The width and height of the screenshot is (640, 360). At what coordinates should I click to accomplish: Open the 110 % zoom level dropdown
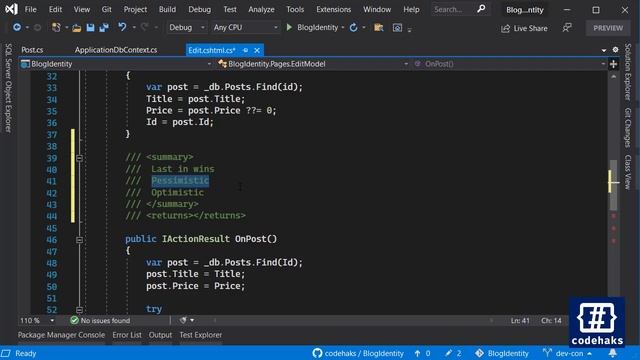37,320
